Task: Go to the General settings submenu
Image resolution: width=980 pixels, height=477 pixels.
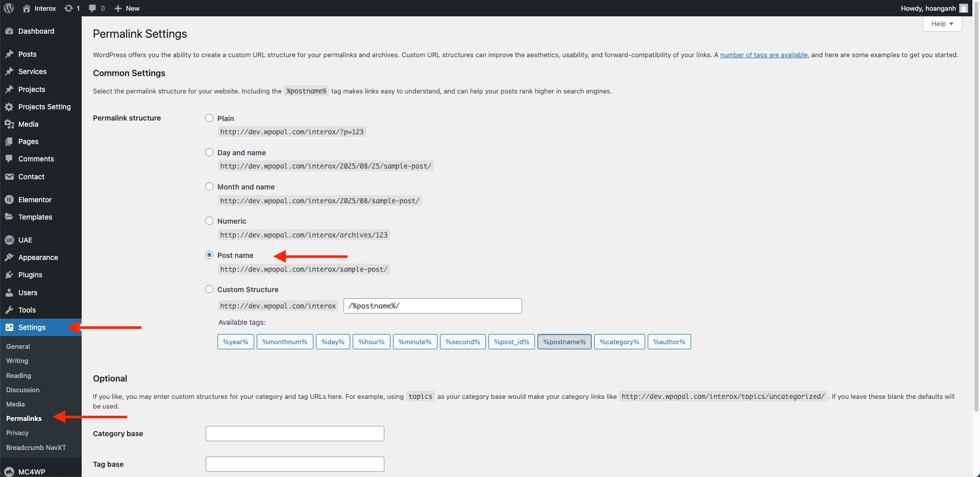Action: click(18, 346)
